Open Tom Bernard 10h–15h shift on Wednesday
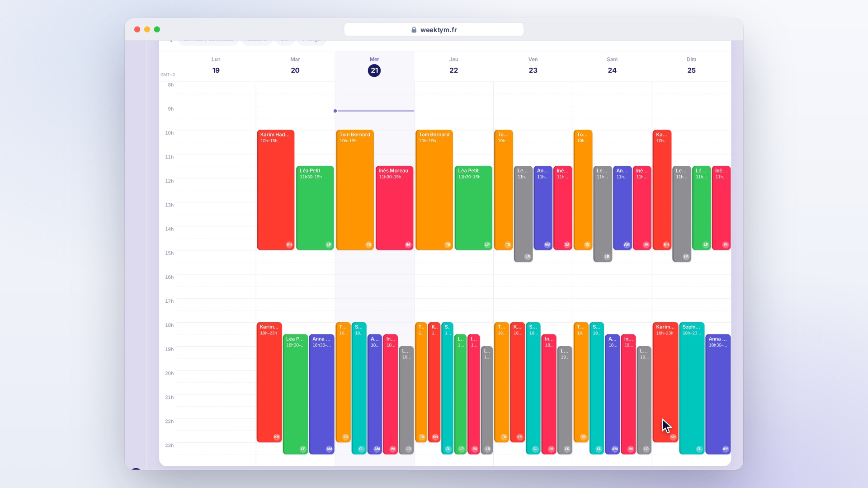This screenshot has height=488, width=868. 355,190
